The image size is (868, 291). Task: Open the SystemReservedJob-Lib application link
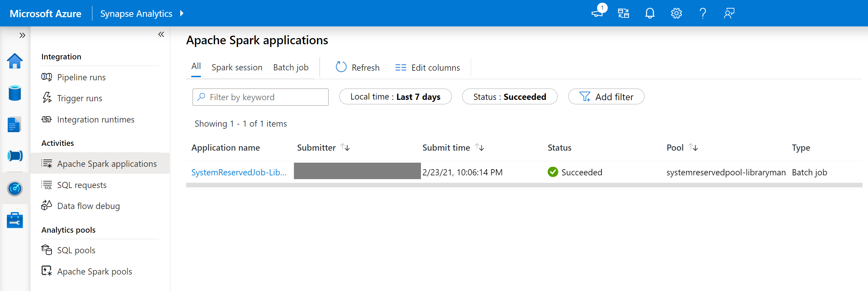pos(239,172)
